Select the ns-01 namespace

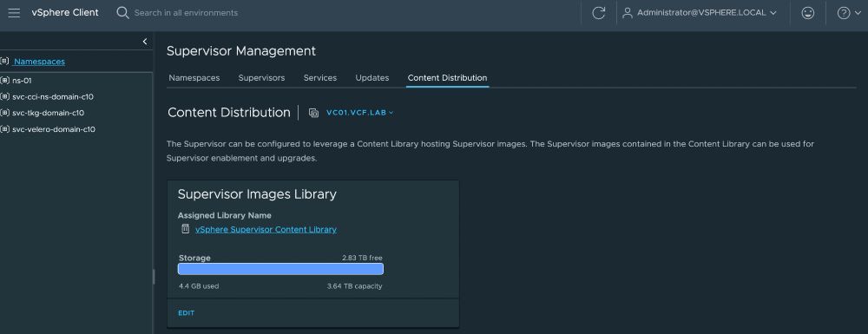(22, 80)
